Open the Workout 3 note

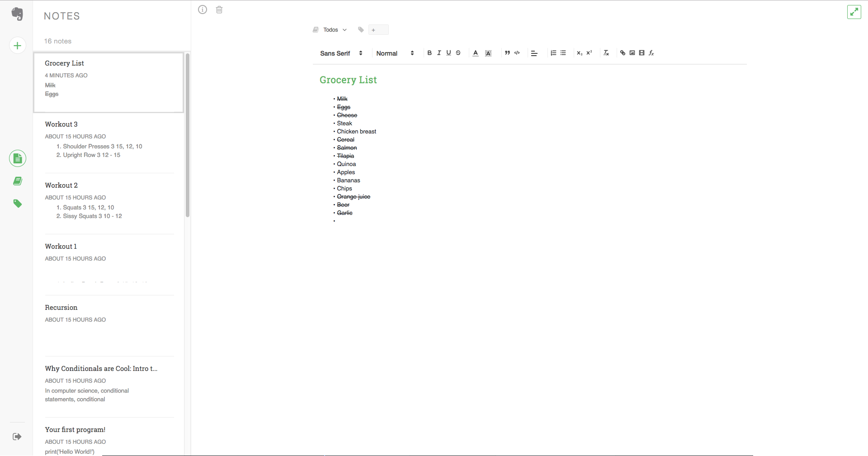[109, 143]
